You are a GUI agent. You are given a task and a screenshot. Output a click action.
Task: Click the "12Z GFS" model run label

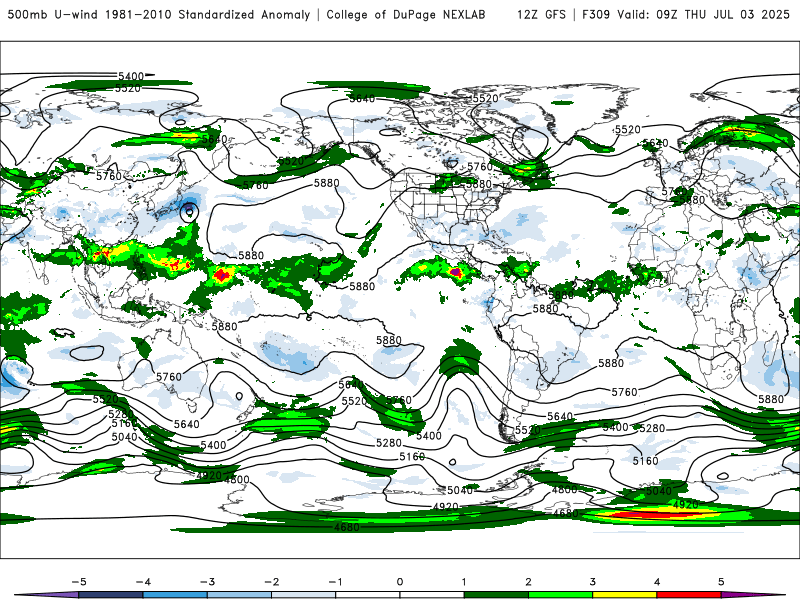[x=541, y=14]
